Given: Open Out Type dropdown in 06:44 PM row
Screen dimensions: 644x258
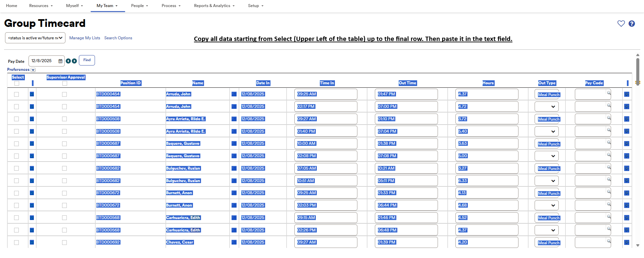Looking at the screenshot, I should click(x=547, y=205).
